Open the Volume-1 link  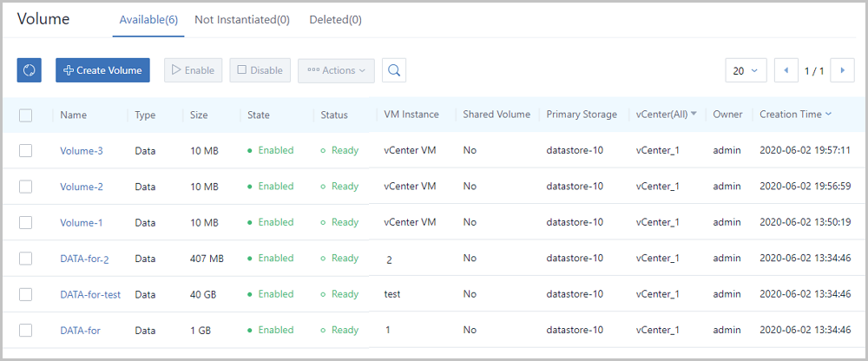pos(82,222)
